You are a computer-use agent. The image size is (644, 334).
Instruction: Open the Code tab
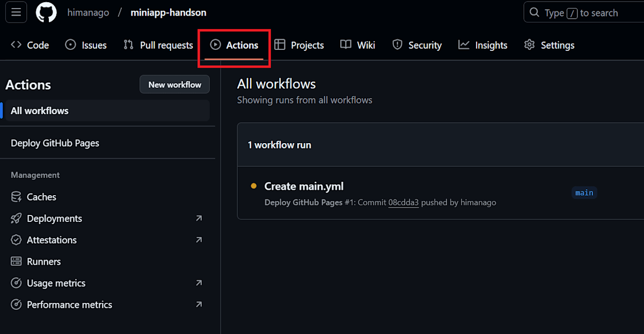coord(30,45)
